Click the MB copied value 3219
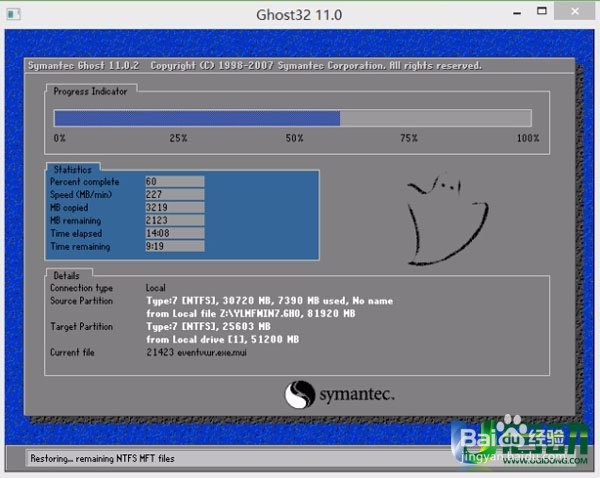The width and height of the screenshot is (600, 478). point(174,207)
